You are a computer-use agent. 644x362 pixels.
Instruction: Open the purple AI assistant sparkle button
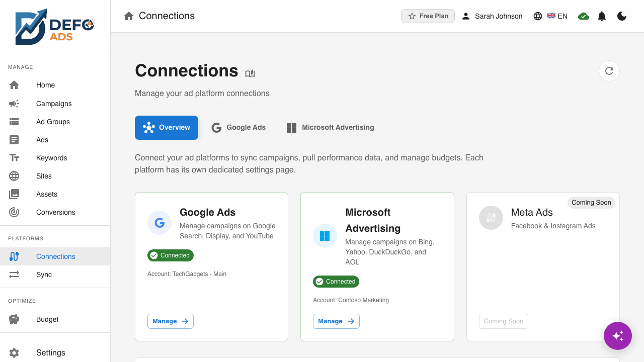click(x=618, y=336)
